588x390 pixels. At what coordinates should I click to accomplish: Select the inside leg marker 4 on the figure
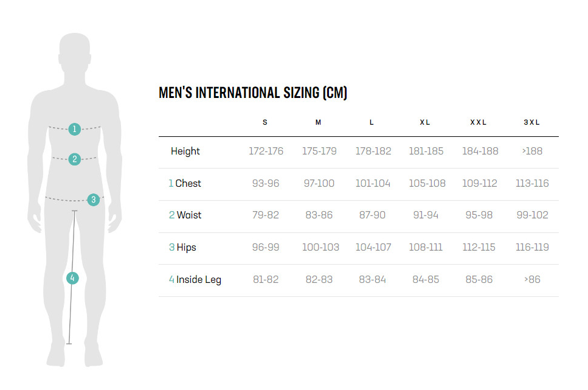point(72,278)
